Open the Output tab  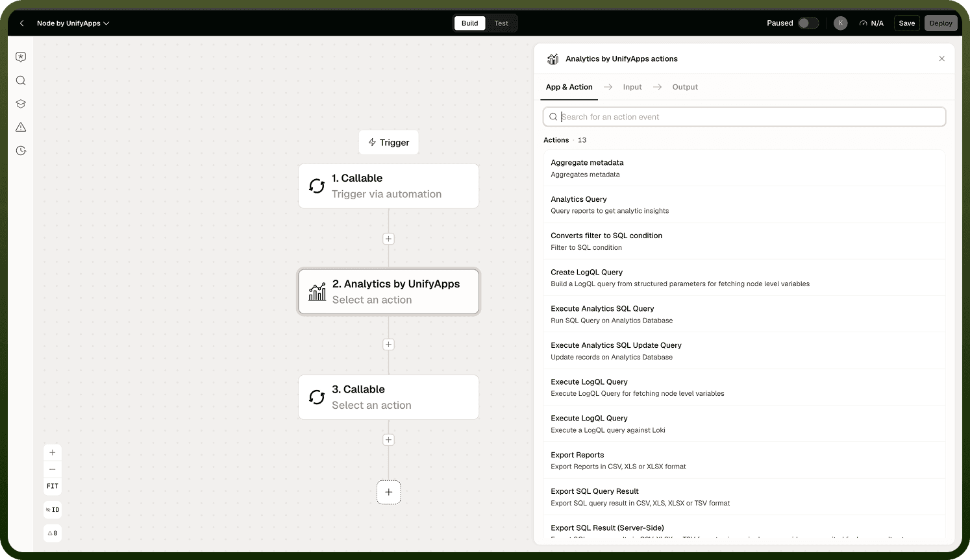pos(685,87)
